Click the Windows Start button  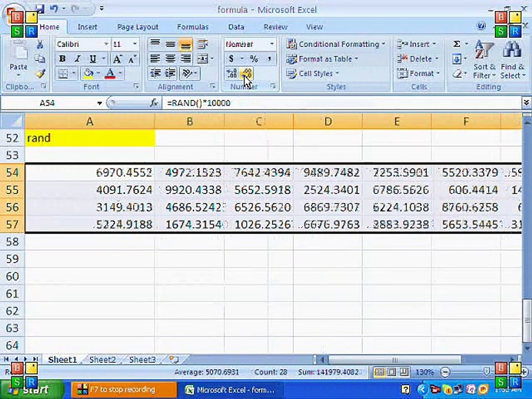coord(32,390)
